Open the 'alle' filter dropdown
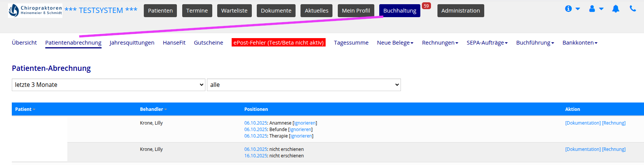The width and height of the screenshot is (644, 165). [304, 85]
